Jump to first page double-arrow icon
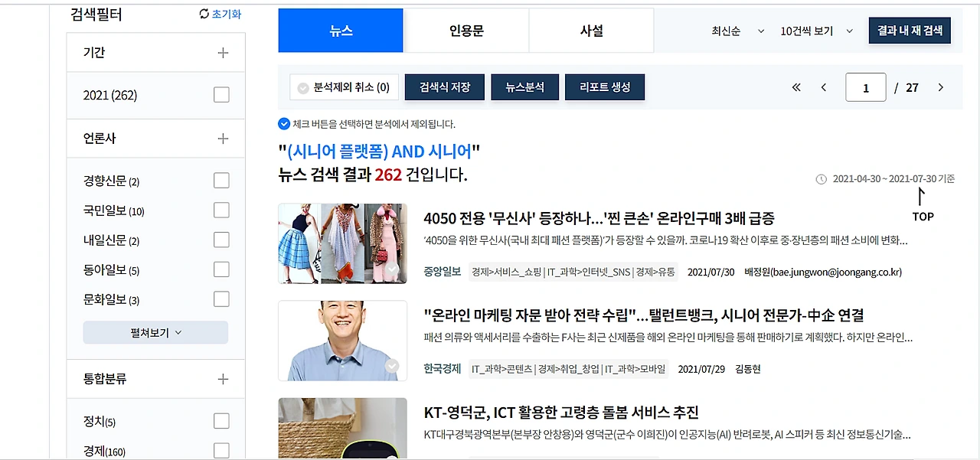 (x=796, y=87)
